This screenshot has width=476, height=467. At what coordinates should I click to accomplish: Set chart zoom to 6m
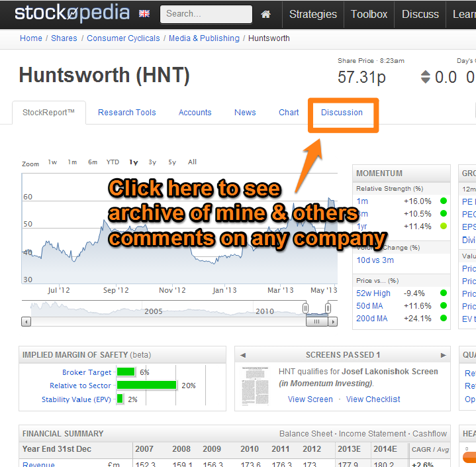pyautogui.click(x=93, y=162)
